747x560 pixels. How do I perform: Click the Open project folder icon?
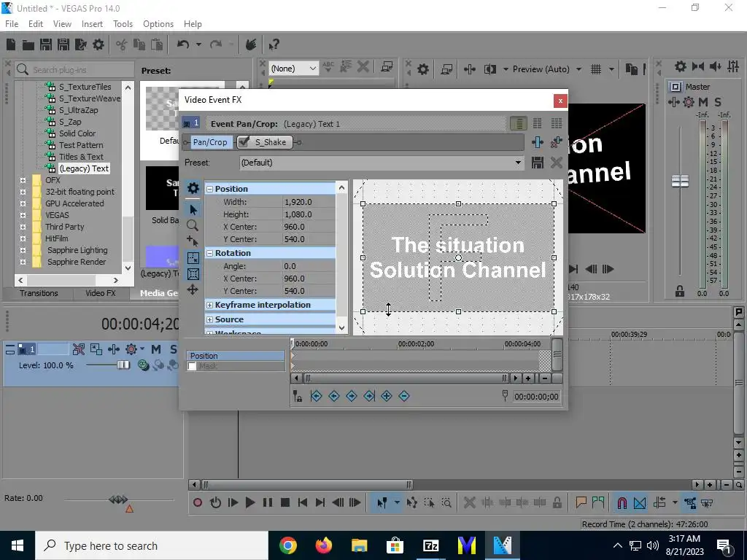[28, 44]
